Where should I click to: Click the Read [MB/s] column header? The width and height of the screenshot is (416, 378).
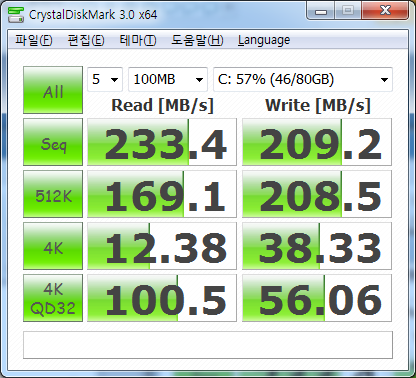(162, 105)
